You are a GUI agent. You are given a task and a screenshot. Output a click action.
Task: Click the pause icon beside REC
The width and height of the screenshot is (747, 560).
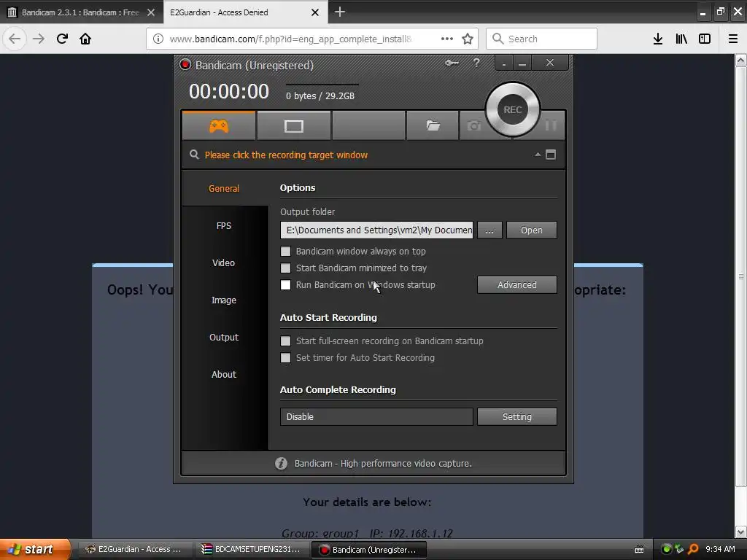551,125
